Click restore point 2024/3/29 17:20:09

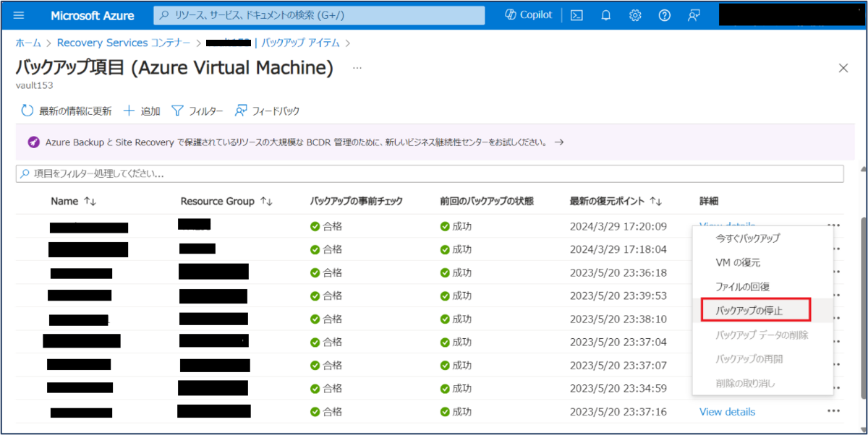[618, 226]
